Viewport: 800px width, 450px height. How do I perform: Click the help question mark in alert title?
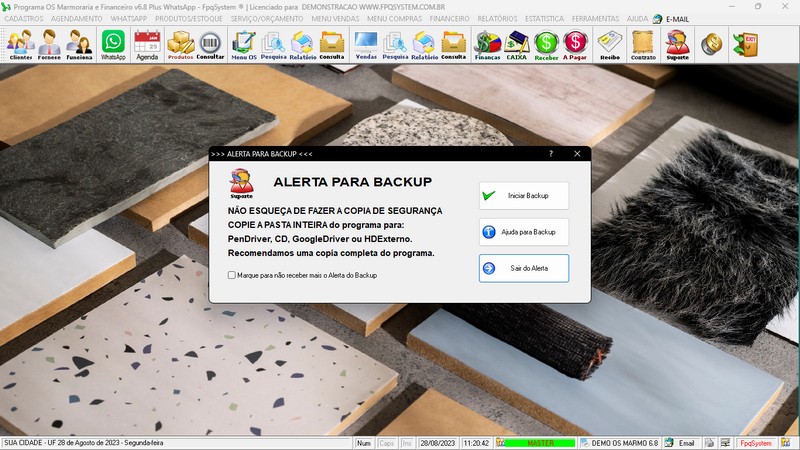click(x=551, y=154)
